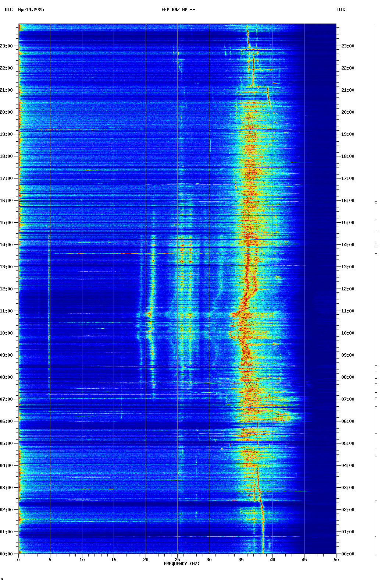Click the UTC label at top left
Viewport: 392px width, 583px height.
9,10
